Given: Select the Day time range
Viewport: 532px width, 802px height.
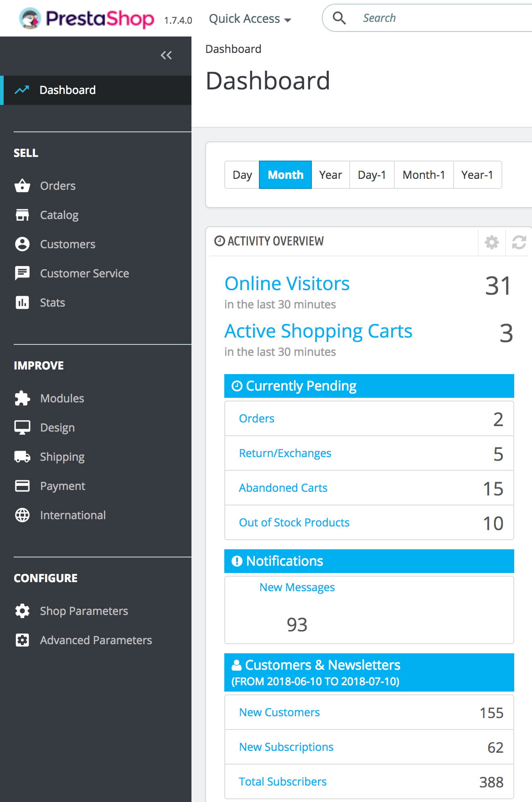Looking at the screenshot, I should click(x=242, y=175).
